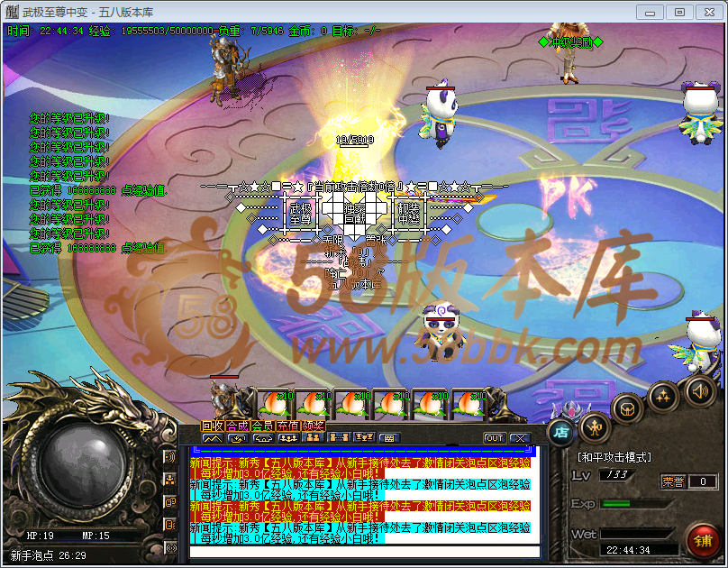The height and width of the screenshot is (568, 728).
Task: Toggle the shout channel speaker icon
Action: (170, 457)
